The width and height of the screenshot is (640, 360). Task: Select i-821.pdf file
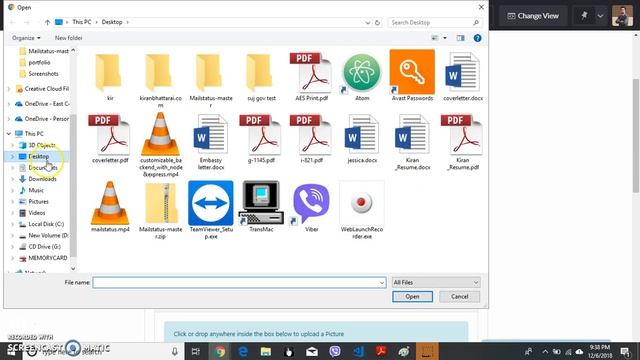point(312,139)
